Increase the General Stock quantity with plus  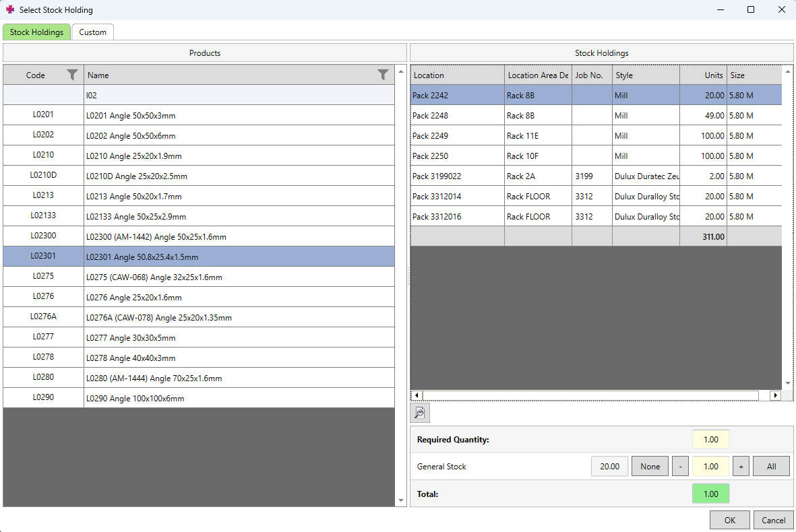741,466
